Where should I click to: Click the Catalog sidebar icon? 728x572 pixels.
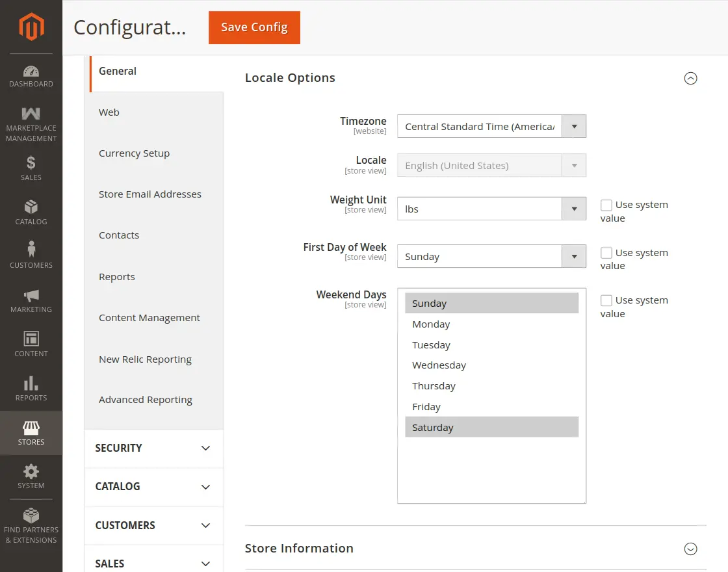[x=31, y=203]
